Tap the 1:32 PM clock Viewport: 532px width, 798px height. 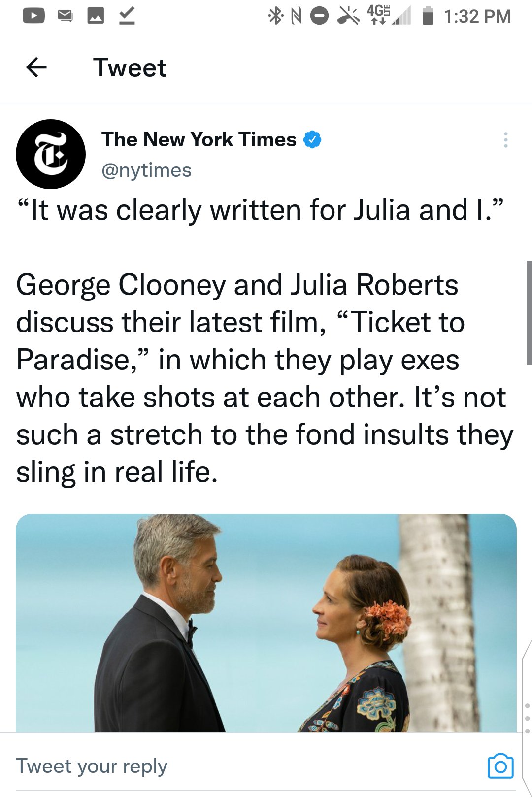[477, 16]
